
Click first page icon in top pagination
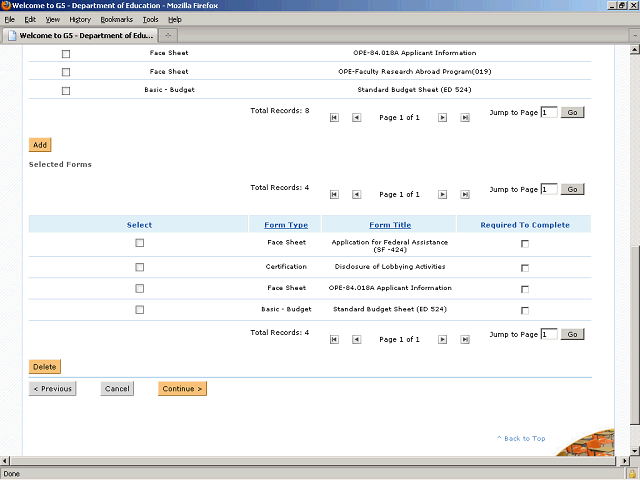[x=333, y=117]
